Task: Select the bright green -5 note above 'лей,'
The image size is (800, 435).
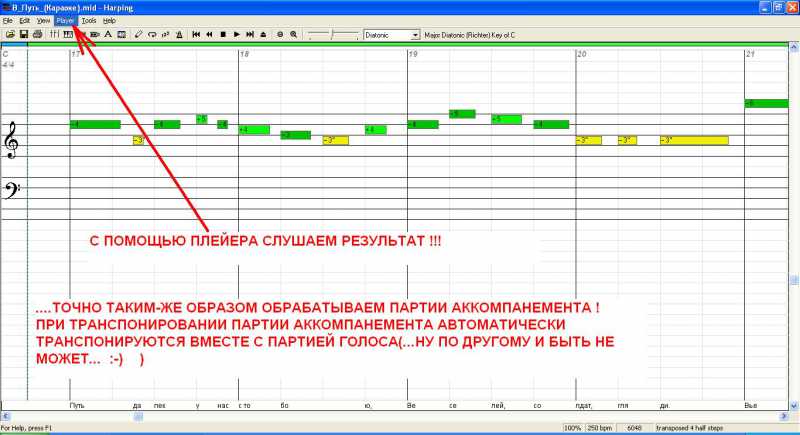Action: (507, 119)
